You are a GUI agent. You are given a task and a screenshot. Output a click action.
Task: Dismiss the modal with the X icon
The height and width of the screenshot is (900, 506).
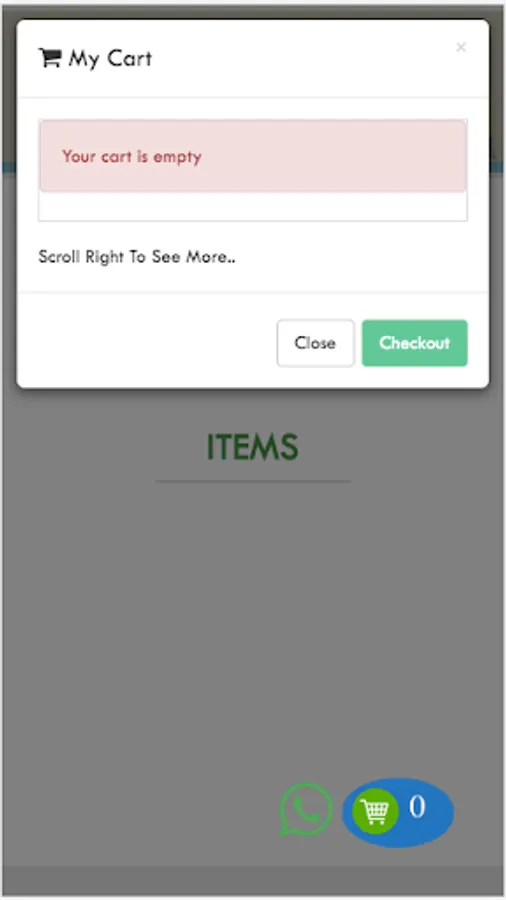(x=461, y=48)
